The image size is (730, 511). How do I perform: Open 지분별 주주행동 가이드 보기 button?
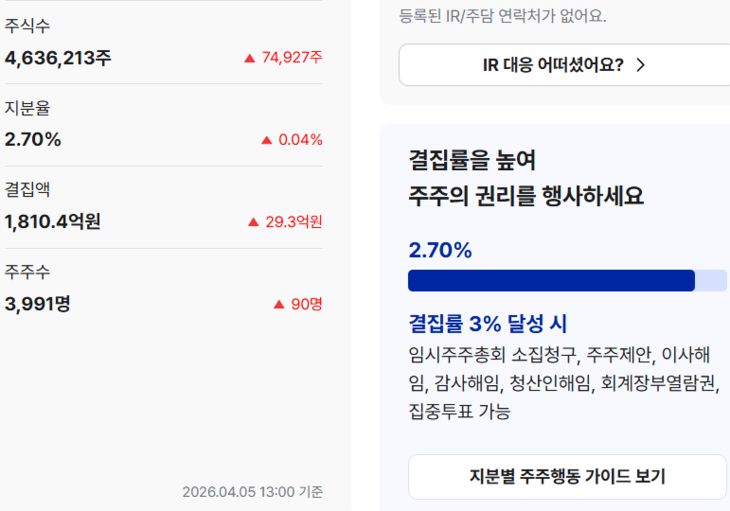tap(567, 476)
